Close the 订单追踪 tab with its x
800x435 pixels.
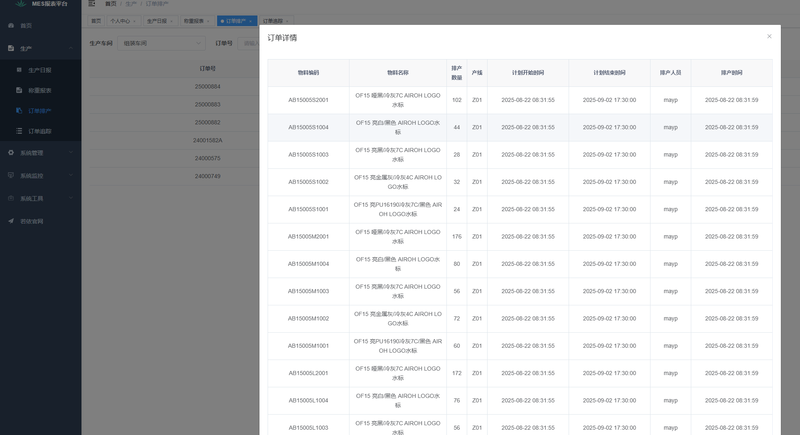[x=287, y=21]
